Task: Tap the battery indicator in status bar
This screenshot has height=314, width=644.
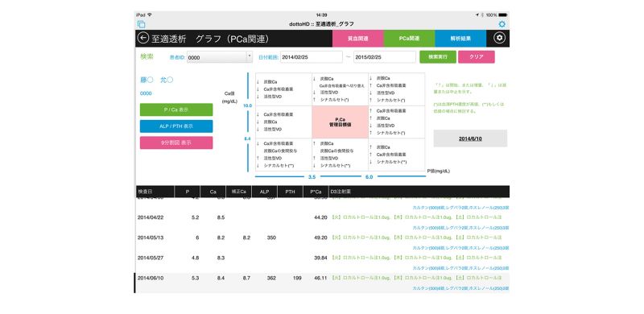Action: click(502, 14)
